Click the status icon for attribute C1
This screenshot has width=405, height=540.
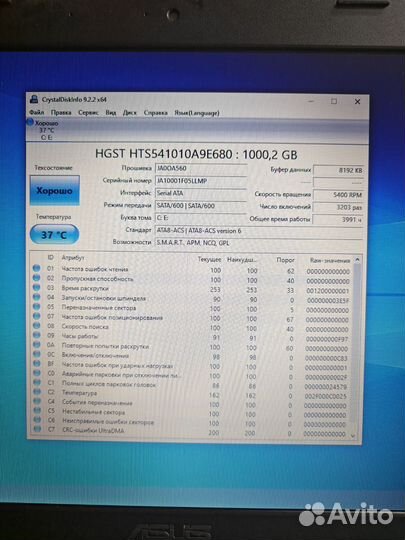(x=37, y=383)
